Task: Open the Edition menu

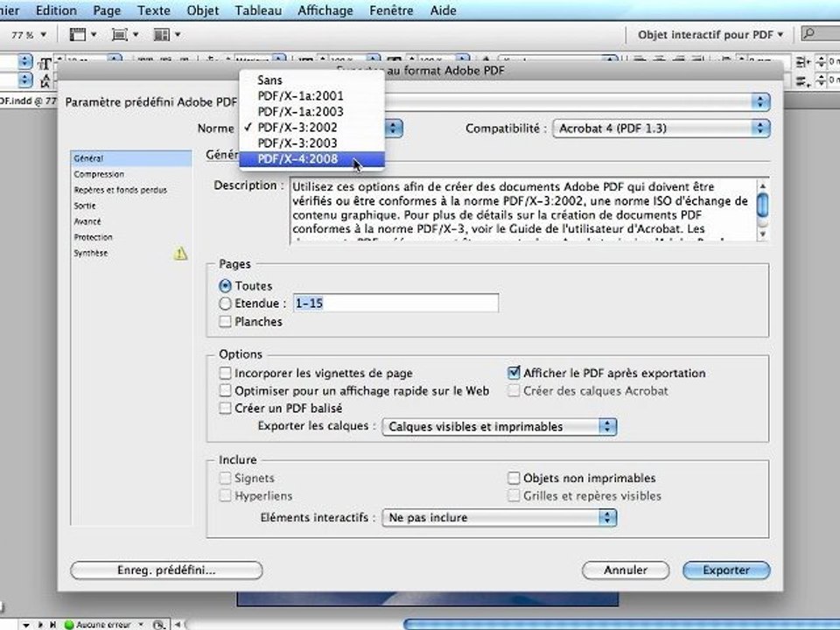Action: click(56, 10)
